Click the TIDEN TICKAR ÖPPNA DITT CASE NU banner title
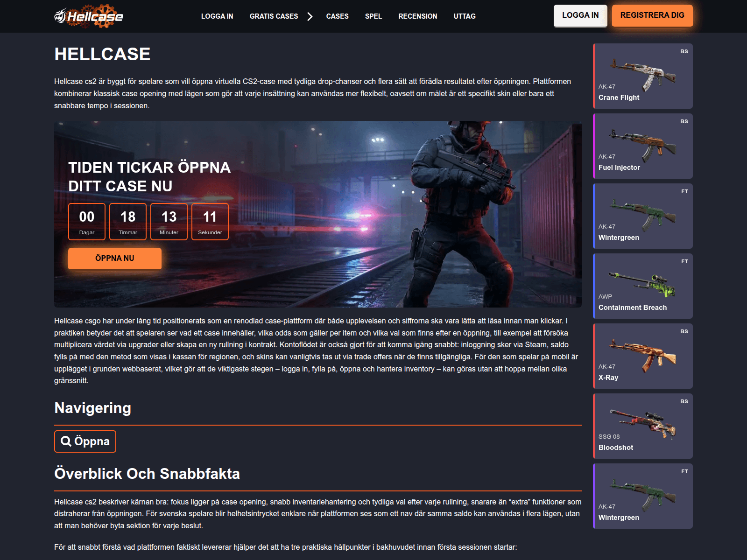 (149, 177)
